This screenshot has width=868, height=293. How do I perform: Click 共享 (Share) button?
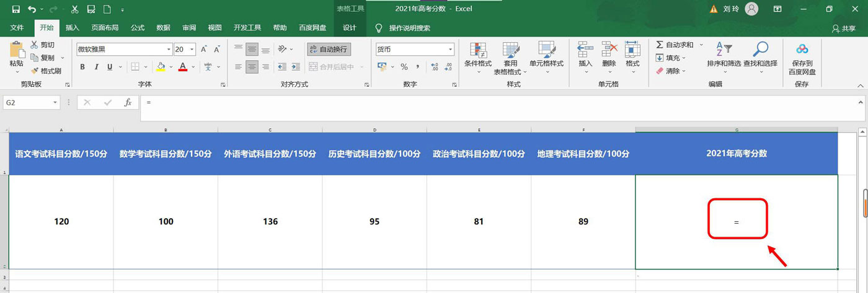843,28
